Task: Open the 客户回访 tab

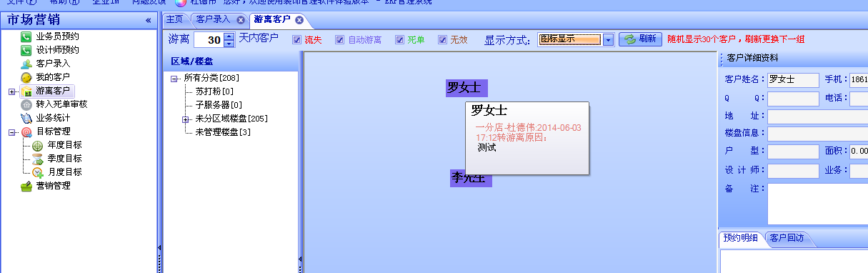Action: (787, 239)
